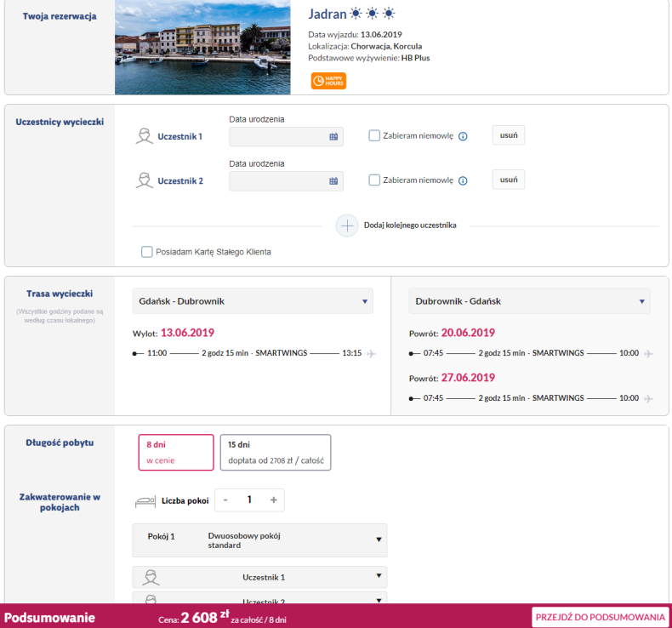
Task: Click the Uczestnik 1 avatar icon
Action: 145,136
